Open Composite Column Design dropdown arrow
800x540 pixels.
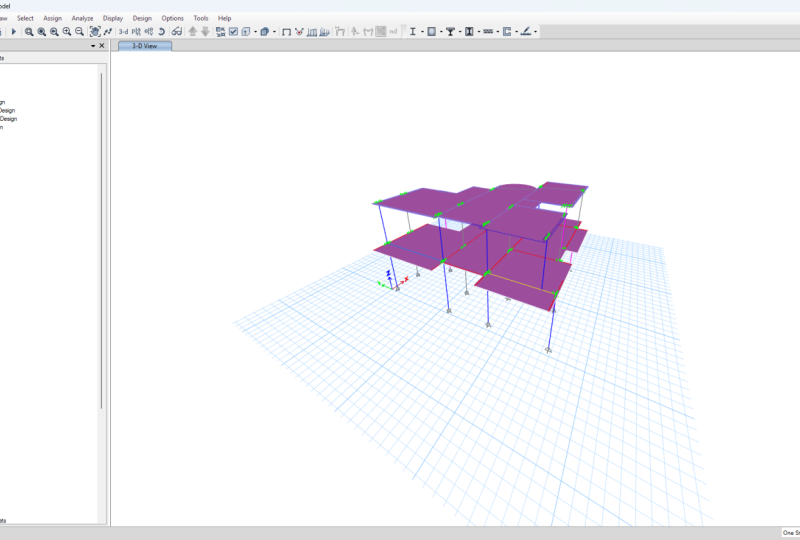(x=479, y=32)
